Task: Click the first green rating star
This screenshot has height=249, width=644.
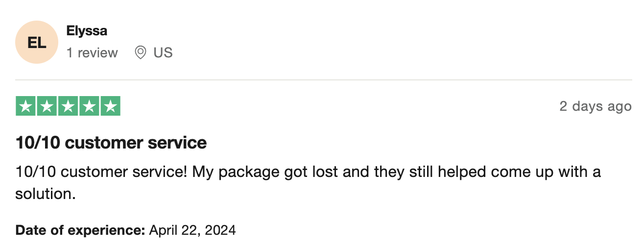Action: 25,106
